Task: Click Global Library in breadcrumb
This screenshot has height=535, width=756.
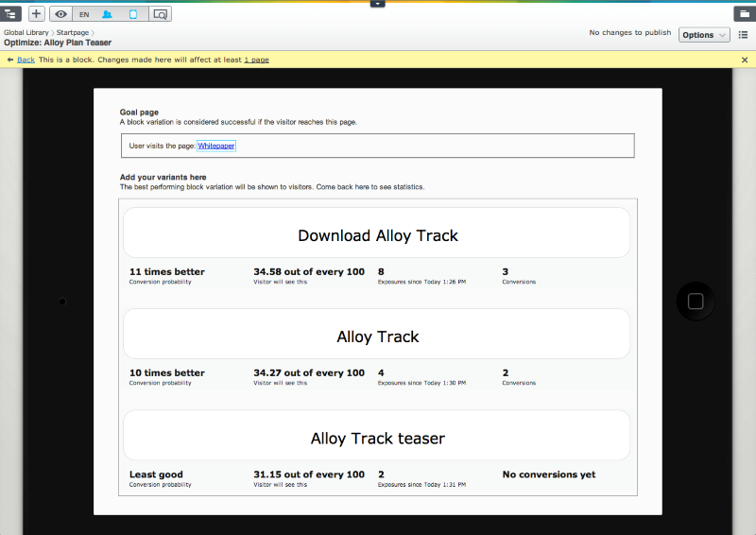Action: pyautogui.click(x=27, y=33)
